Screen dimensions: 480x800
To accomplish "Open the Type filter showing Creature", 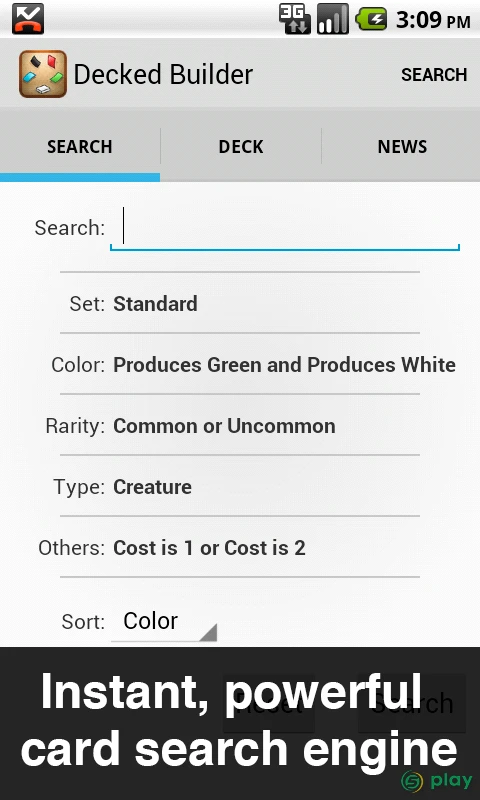I will [x=240, y=487].
